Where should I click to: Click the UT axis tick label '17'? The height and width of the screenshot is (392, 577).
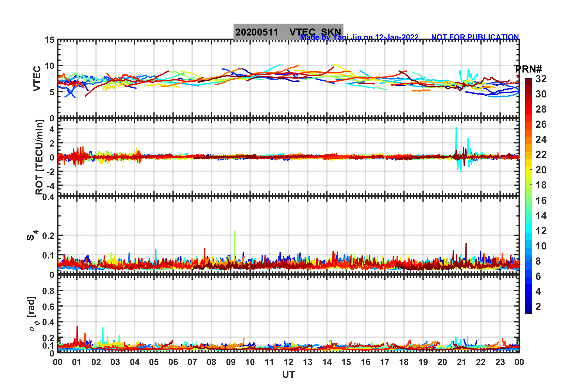(385, 362)
